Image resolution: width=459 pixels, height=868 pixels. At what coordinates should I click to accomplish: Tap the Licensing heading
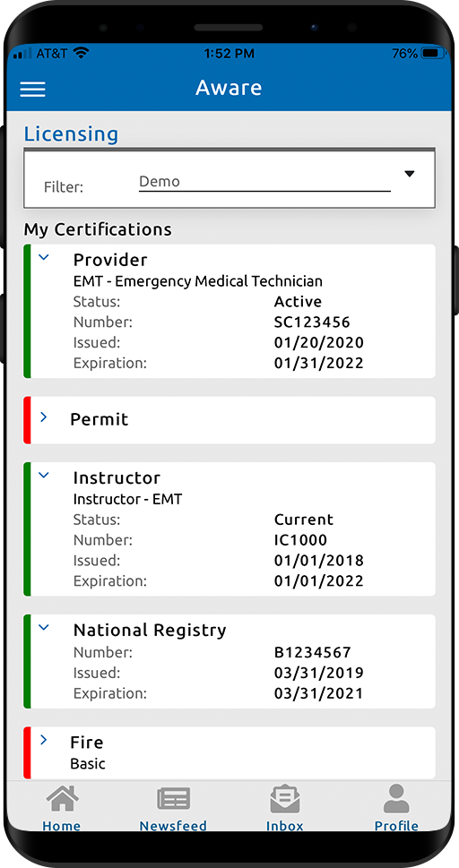point(71,134)
